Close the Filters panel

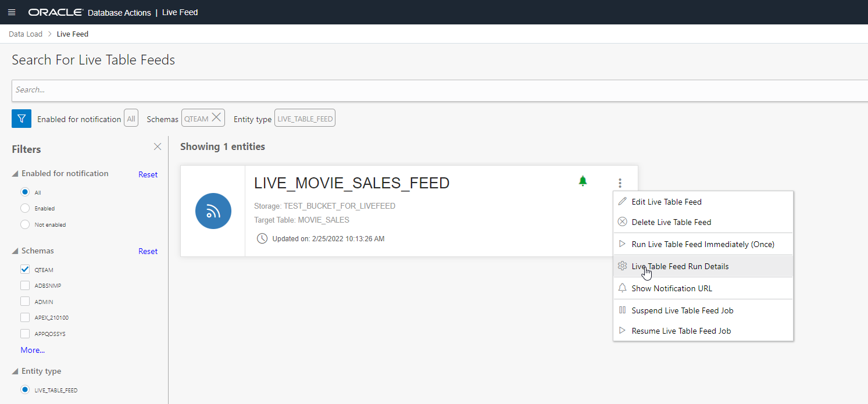158,146
